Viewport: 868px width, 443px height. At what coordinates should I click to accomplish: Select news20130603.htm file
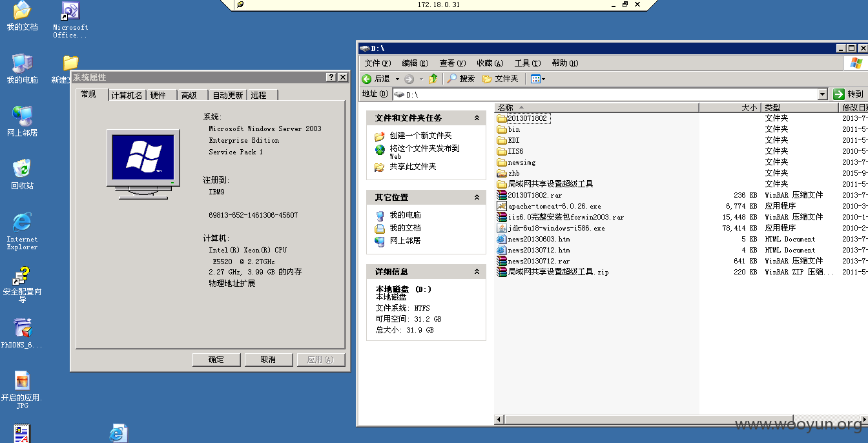[x=533, y=239]
